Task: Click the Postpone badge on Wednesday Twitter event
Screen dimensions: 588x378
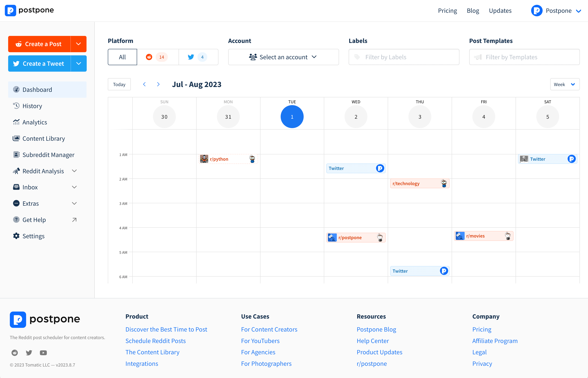Action: click(380, 168)
